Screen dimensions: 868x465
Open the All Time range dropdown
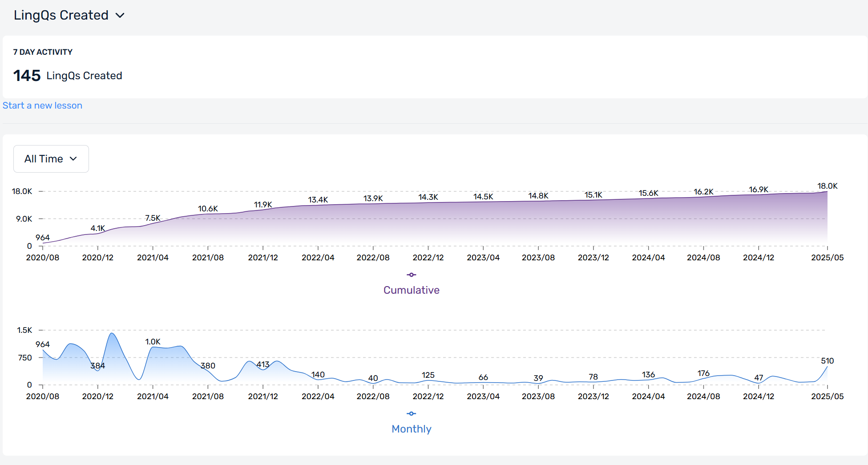51,159
